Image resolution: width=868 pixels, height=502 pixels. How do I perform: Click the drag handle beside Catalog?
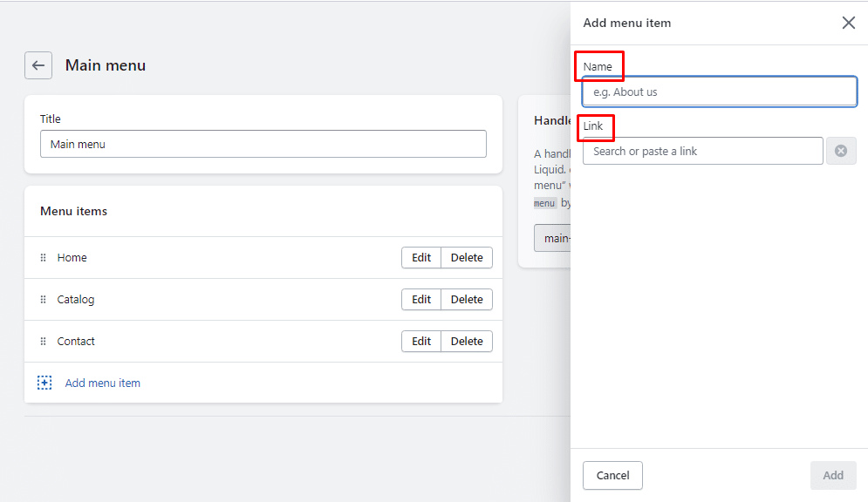coord(43,300)
